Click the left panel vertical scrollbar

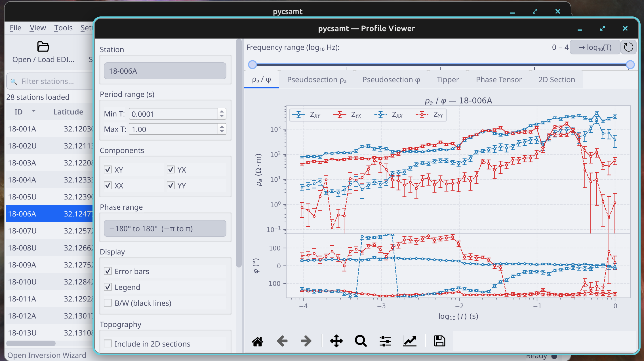(239, 153)
